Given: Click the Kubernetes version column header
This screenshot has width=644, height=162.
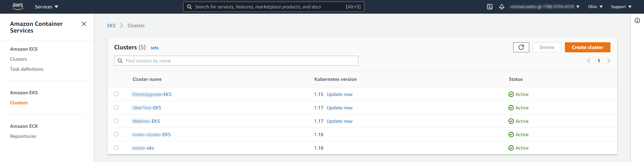Looking at the screenshot, I should tap(335, 79).
